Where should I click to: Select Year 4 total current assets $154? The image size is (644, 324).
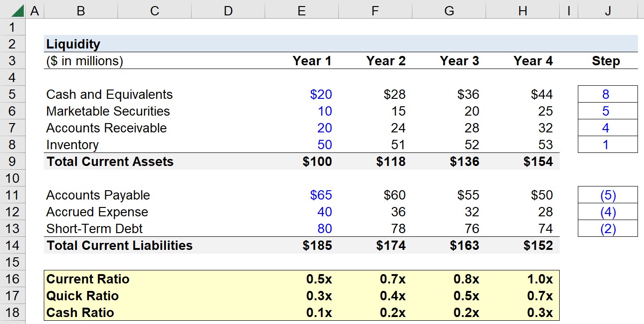pyautogui.click(x=538, y=162)
